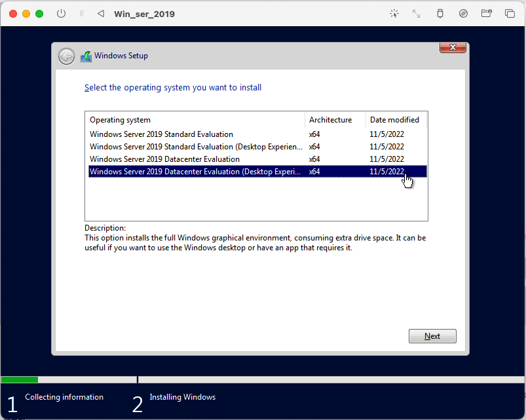Image resolution: width=526 pixels, height=420 pixels.
Task: Click the 'Select the operating system' heading
Action: click(x=173, y=88)
